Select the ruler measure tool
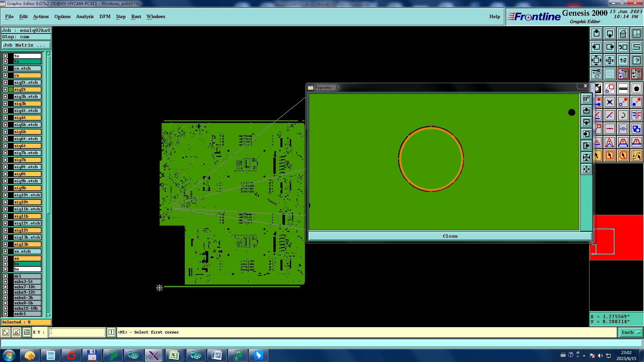 click(x=623, y=89)
